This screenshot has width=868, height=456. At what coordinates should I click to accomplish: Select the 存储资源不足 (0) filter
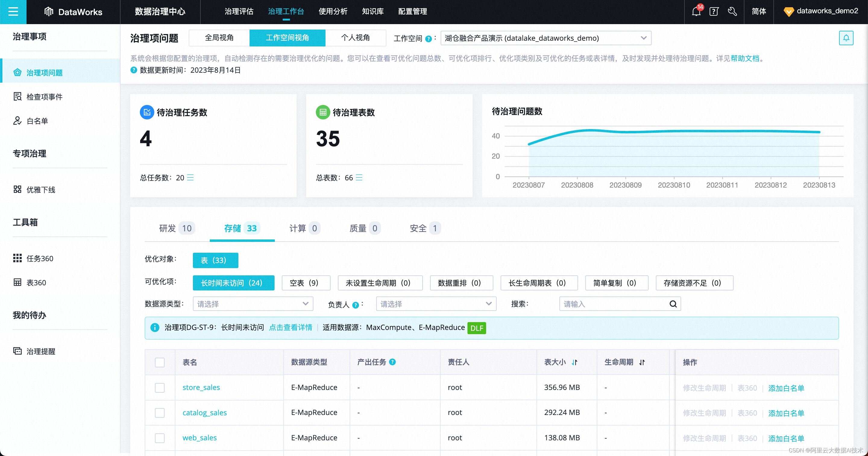[x=694, y=283]
